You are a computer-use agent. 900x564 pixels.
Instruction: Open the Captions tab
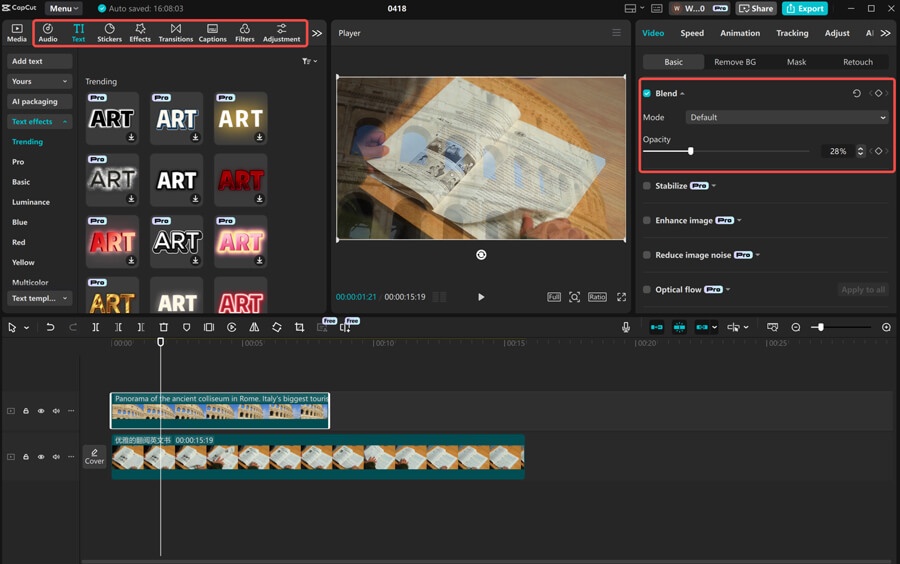coord(212,33)
